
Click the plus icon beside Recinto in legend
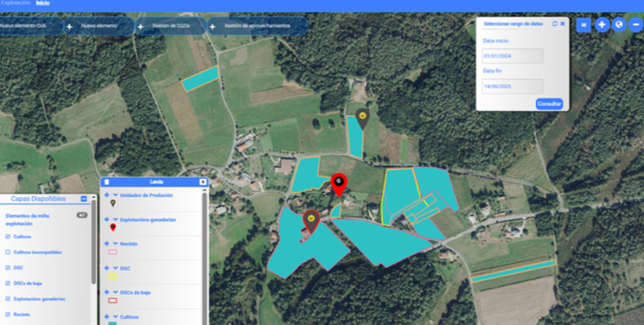(106, 243)
